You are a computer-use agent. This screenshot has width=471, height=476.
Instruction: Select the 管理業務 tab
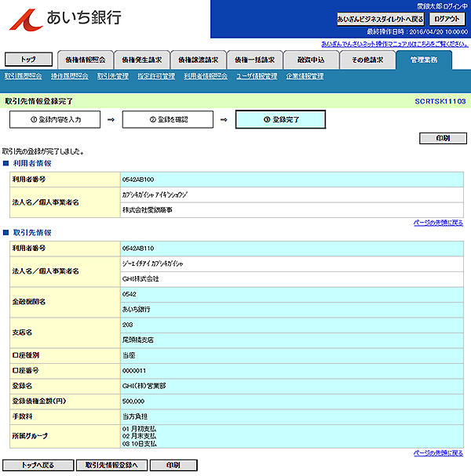click(424, 60)
